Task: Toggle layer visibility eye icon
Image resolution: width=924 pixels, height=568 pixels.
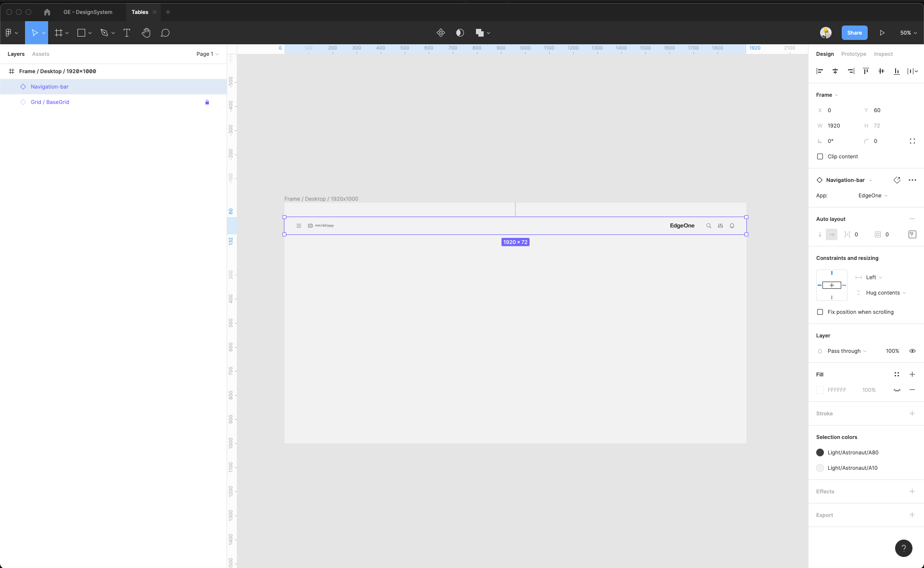Action: pyautogui.click(x=912, y=351)
